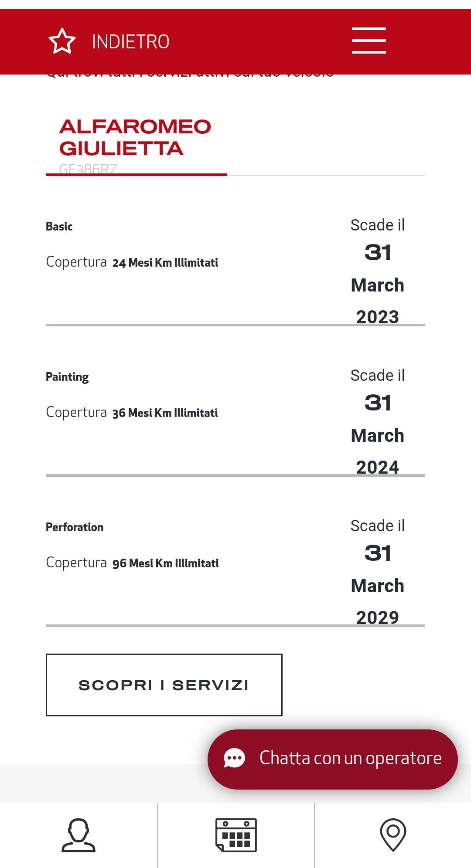
Task: Select the Painting service label
Action: (67, 377)
